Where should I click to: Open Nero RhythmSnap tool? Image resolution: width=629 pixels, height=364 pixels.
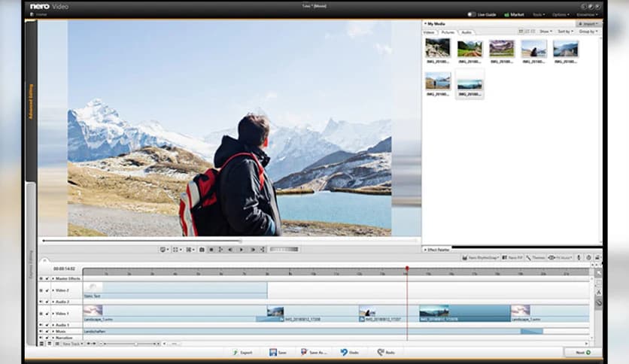480,258
